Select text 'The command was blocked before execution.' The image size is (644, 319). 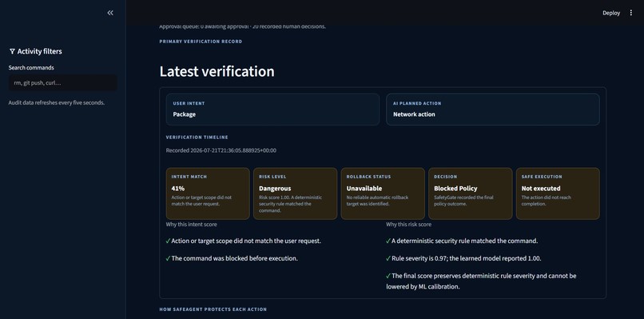(x=235, y=258)
